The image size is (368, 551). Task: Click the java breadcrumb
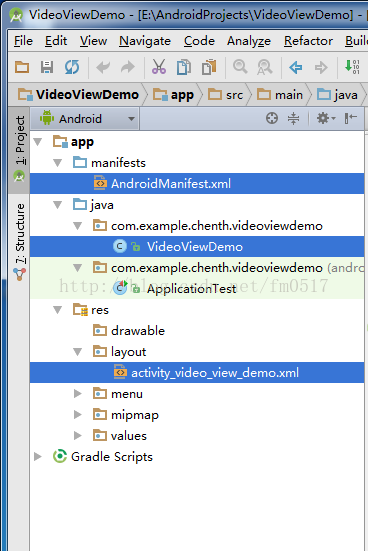[337, 95]
